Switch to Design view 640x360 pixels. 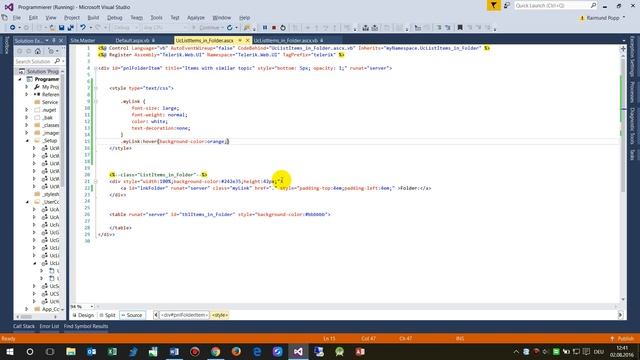(83, 315)
